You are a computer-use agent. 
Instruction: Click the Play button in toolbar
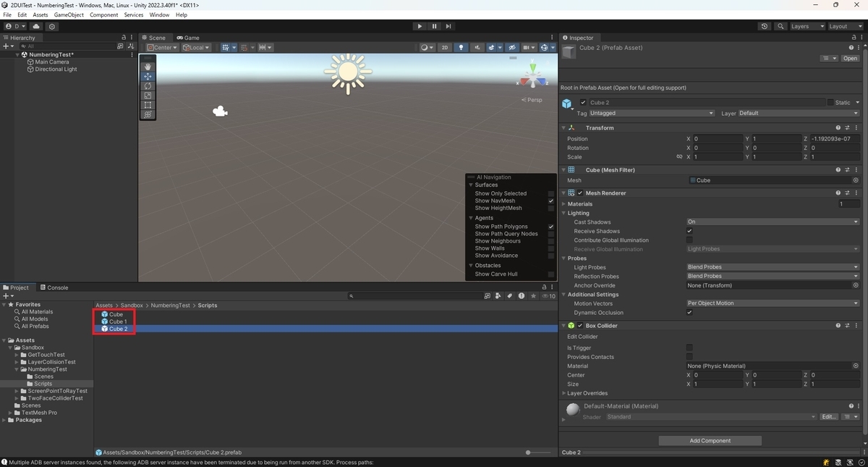click(x=420, y=26)
